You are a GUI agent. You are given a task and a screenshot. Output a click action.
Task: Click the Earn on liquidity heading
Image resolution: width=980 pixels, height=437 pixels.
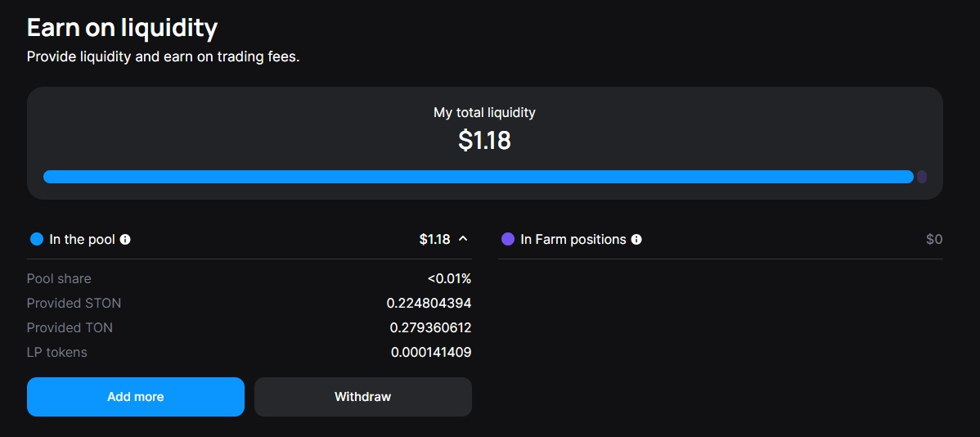122,28
